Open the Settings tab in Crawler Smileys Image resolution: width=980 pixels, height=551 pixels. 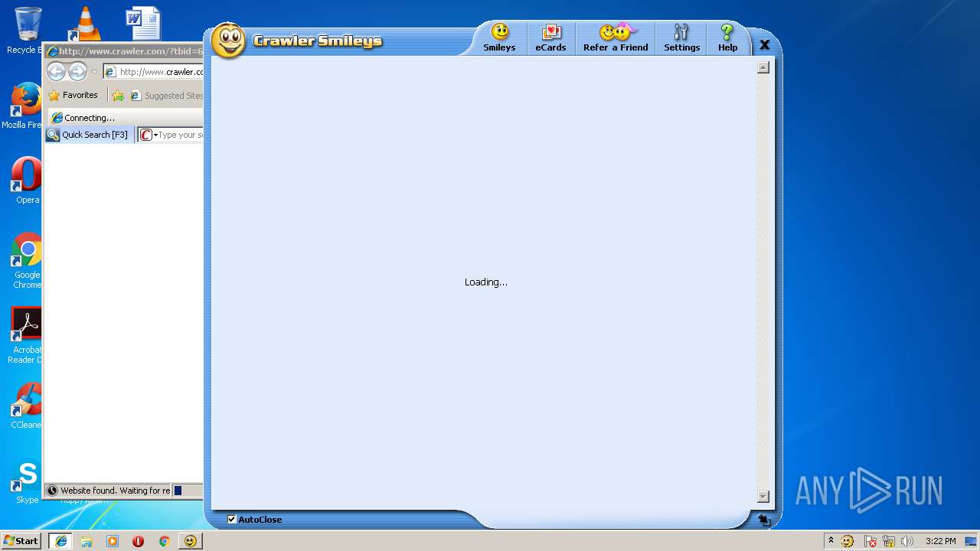pyautogui.click(x=681, y=37)
